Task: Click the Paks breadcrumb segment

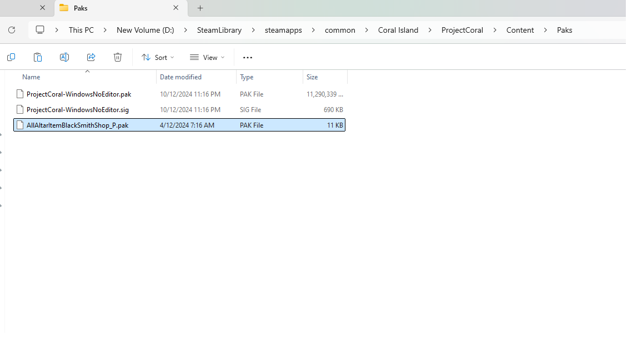Action: point(565,31)
